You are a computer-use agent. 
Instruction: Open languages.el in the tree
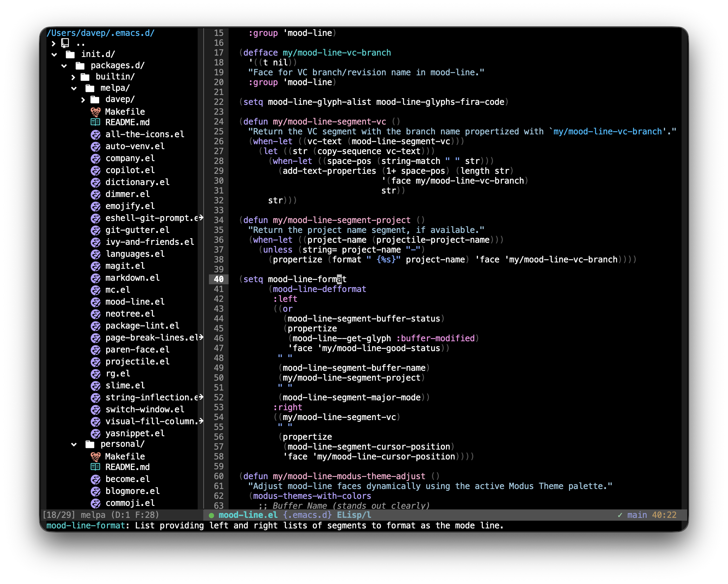coord(135,254)
